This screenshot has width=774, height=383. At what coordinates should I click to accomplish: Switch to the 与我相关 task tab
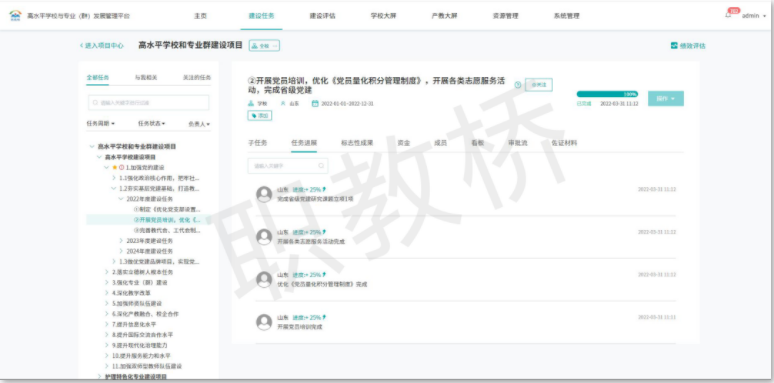146,77
